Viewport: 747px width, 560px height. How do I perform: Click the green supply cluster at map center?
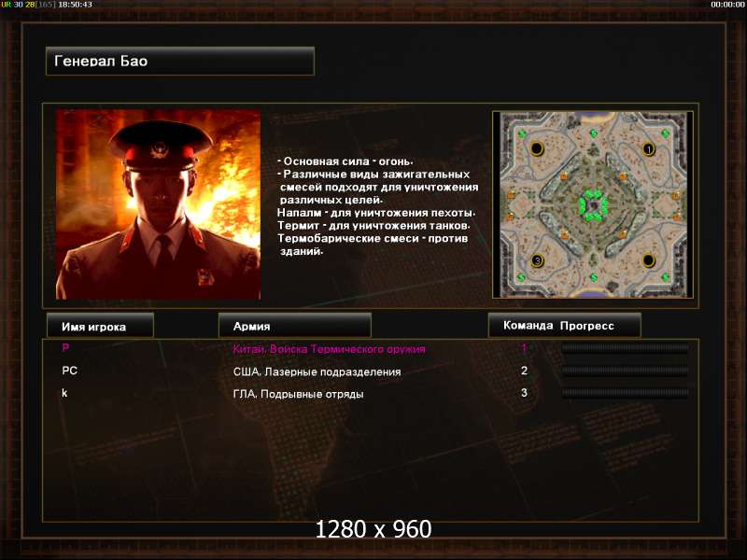[593, 205]
